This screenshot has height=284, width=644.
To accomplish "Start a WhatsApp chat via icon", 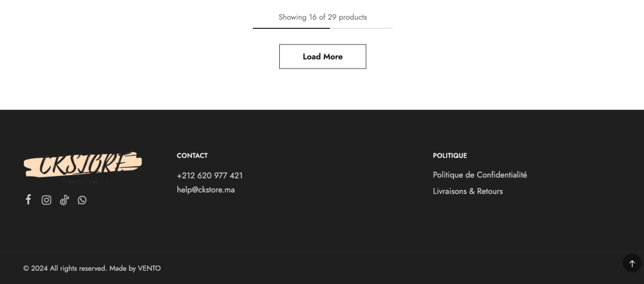I will pyautogui.click(x=82, y=200).
